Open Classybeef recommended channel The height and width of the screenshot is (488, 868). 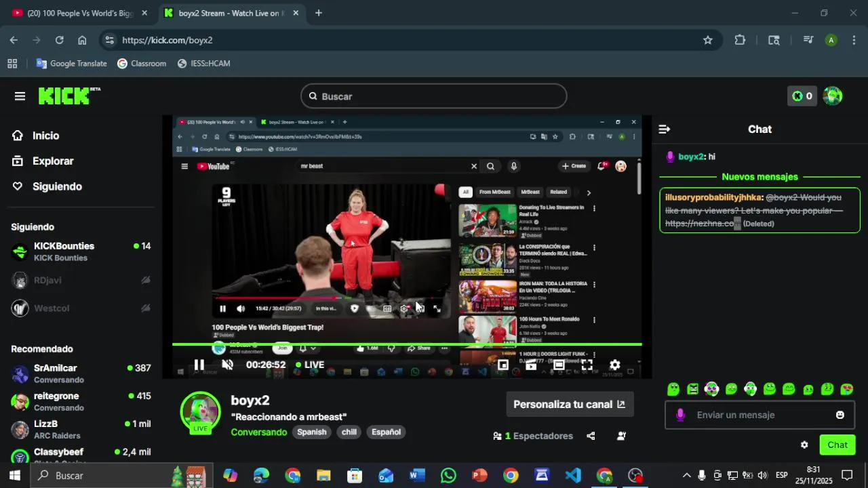coord(81,455)
